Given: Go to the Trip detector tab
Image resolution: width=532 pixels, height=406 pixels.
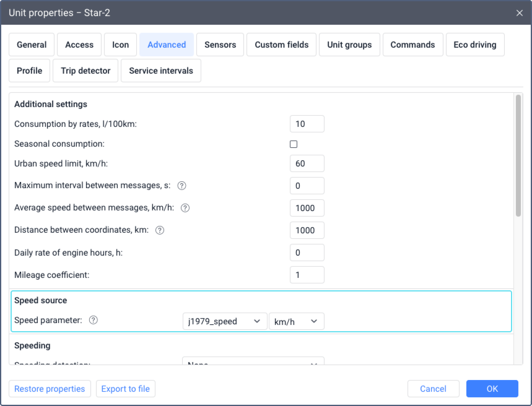Looking at the screenshot, I should (x=85, y=71).
